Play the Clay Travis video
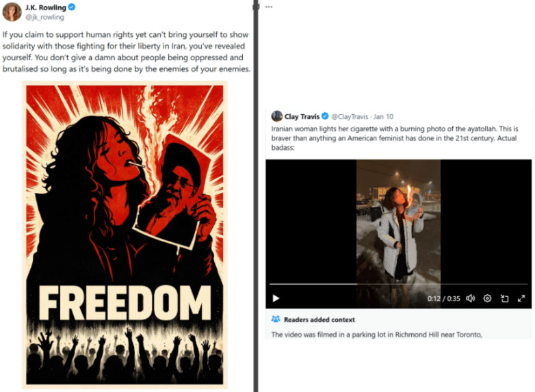Screen dimensions: 535x392 click(x=276, y=298)
